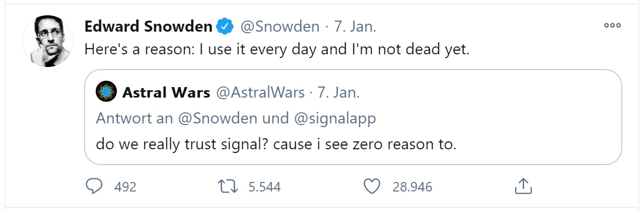Open the Edward Snowden display name
The image size is (644, 211).
pos(148,26)
